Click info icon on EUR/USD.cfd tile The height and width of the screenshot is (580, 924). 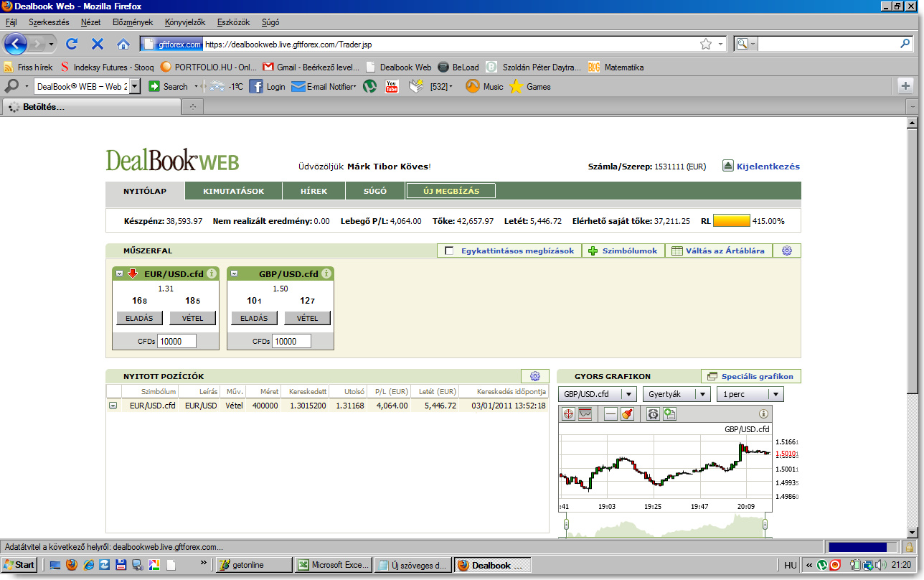click(x=212, y=273)
